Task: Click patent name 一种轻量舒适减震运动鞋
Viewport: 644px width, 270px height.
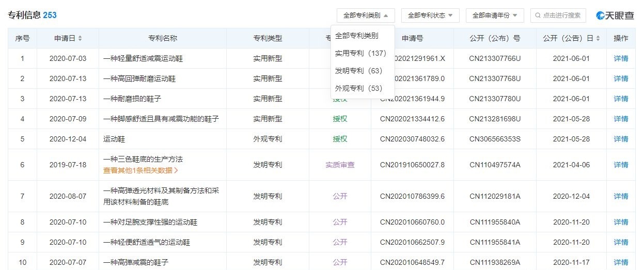Action: coord(143,58)
